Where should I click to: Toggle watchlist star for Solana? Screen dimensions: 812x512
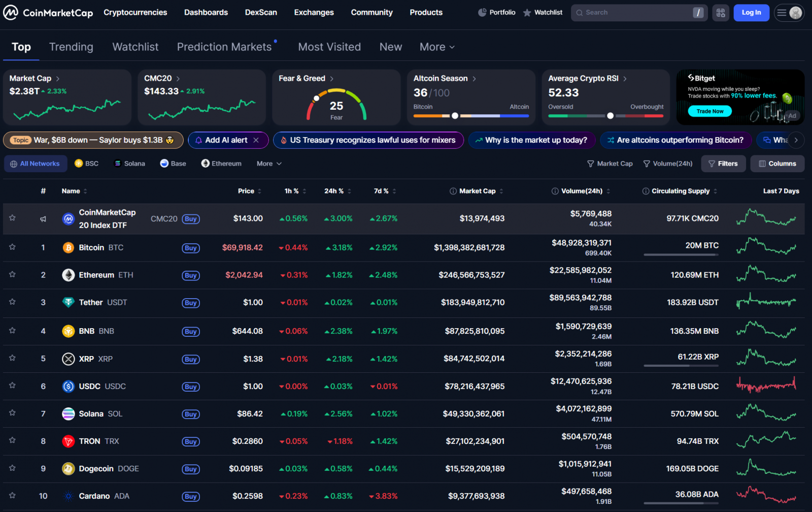tap(12, 413)
